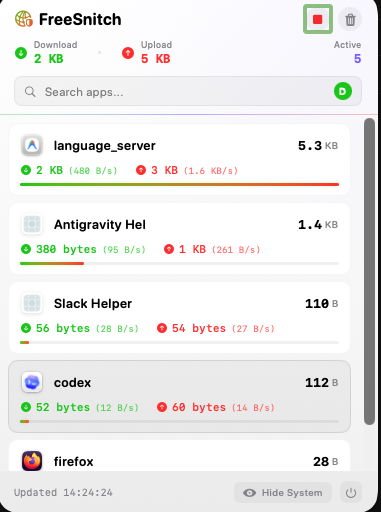Click codex download arrow icon
Image resolution: width=381 pixels, height=512 pixels.
[26, 407]
